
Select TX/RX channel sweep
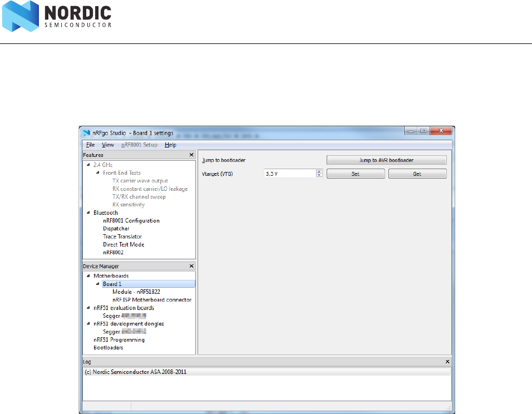tap(139, 197)
